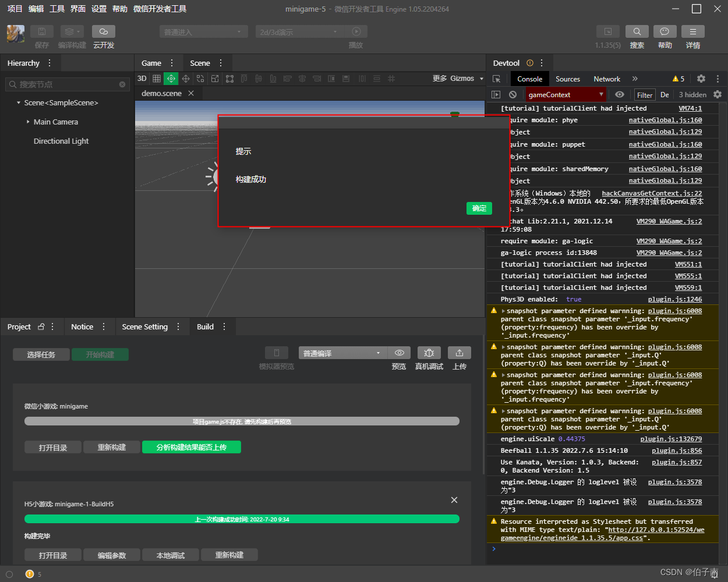Expand the Main Camera node
Viewport: 728px width, 582px height.
click(x=28, y=122)
